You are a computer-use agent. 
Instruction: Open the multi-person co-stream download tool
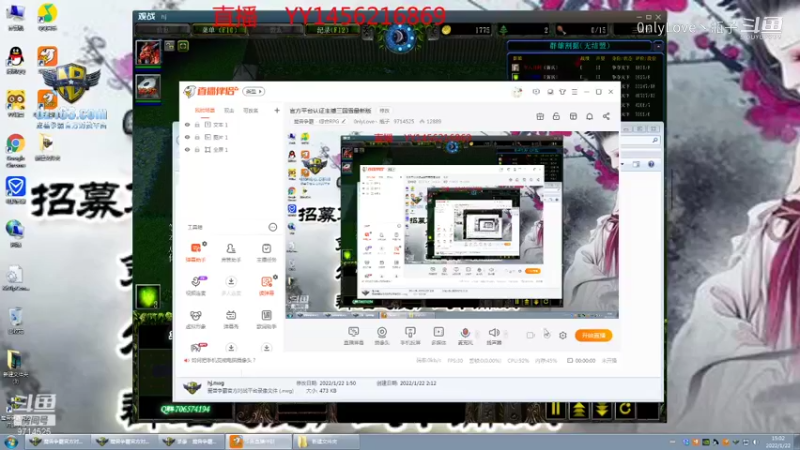tap(231, 285)
